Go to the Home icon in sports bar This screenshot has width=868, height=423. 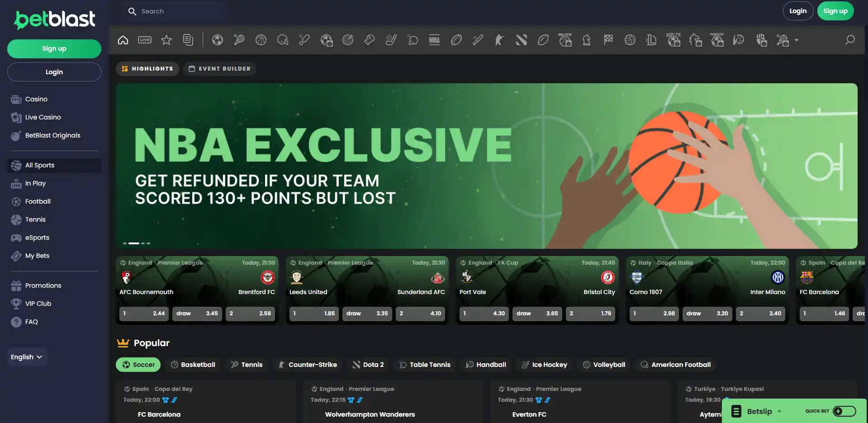click(x=123, y=40)
